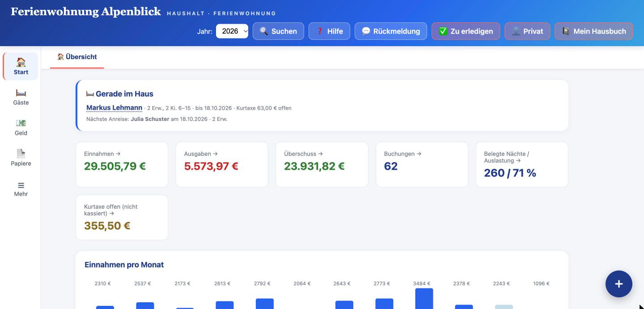
Task: Click the 2792 € chart bar label
Action: 262,283
